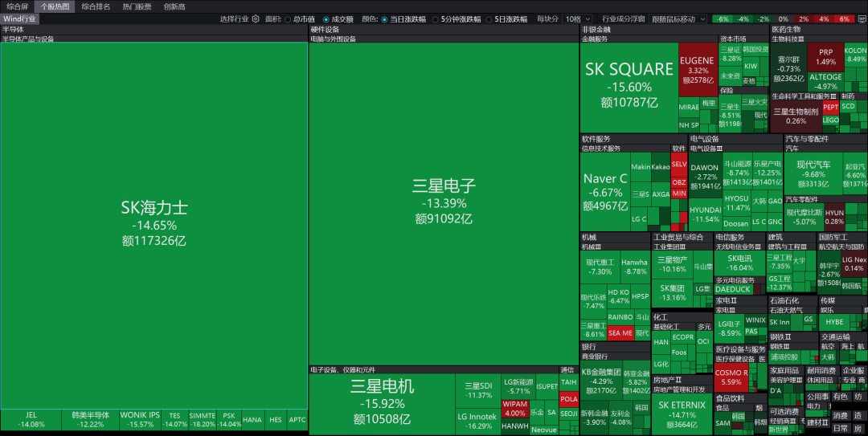Open the 10格 blocks dropdown
The width and height of the screenshot is (868, 436).
point(577,18)
